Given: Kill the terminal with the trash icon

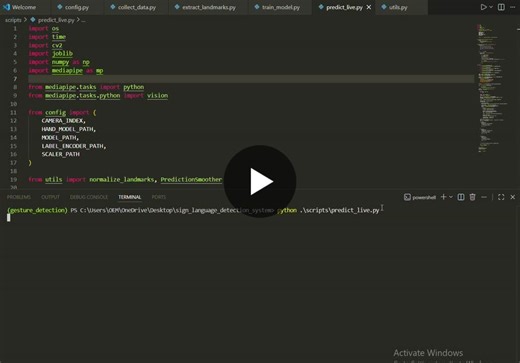Looking at the screenshot, I should 472,197.
